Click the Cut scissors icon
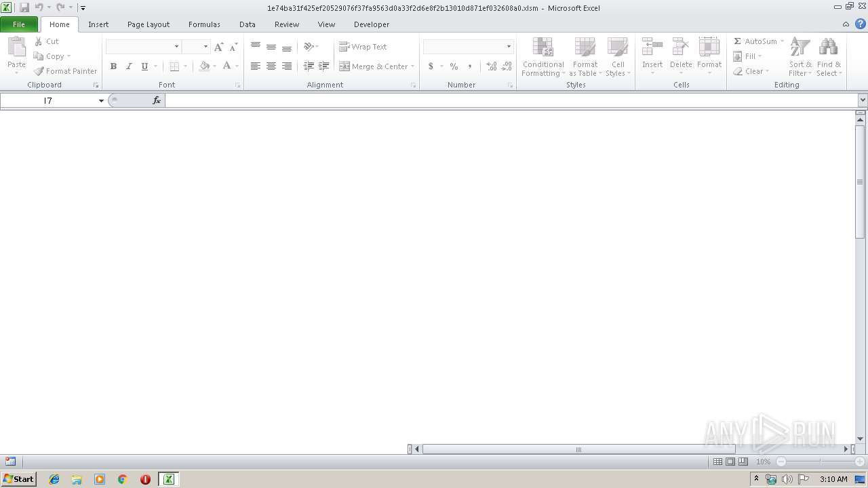Image resolution: width=868 pixels, height=488 pixels. 39,41
